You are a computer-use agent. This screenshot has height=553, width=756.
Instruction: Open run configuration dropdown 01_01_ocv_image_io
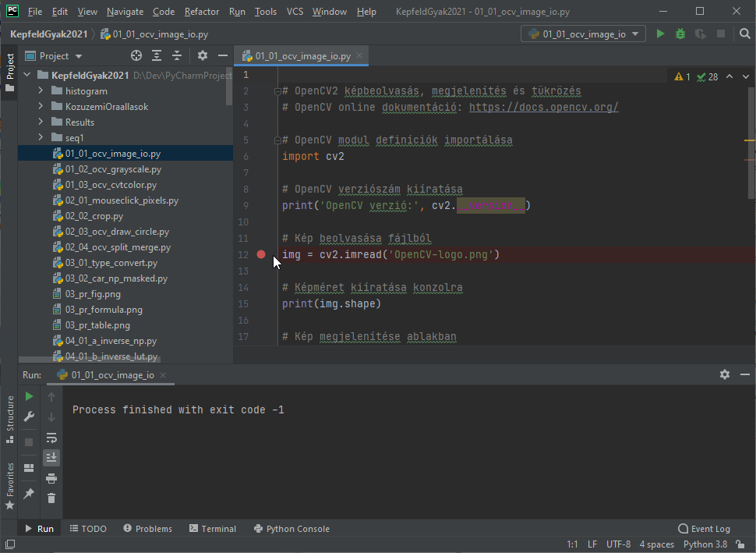(x=584, y=34)
